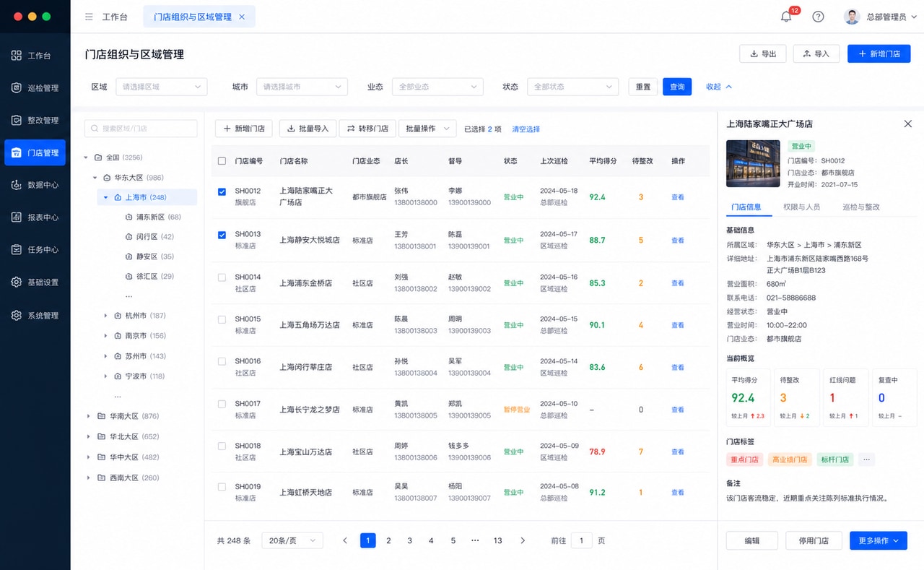Viewport: 924px width, 570px height.
Task: Show more store tags via ellipsis chip
Action: tap(867, 459)
